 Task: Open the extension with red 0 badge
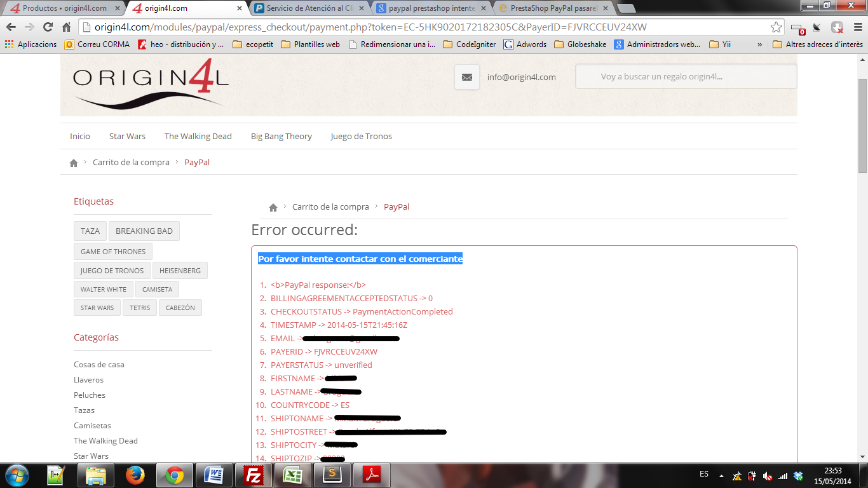coord(798,28)
